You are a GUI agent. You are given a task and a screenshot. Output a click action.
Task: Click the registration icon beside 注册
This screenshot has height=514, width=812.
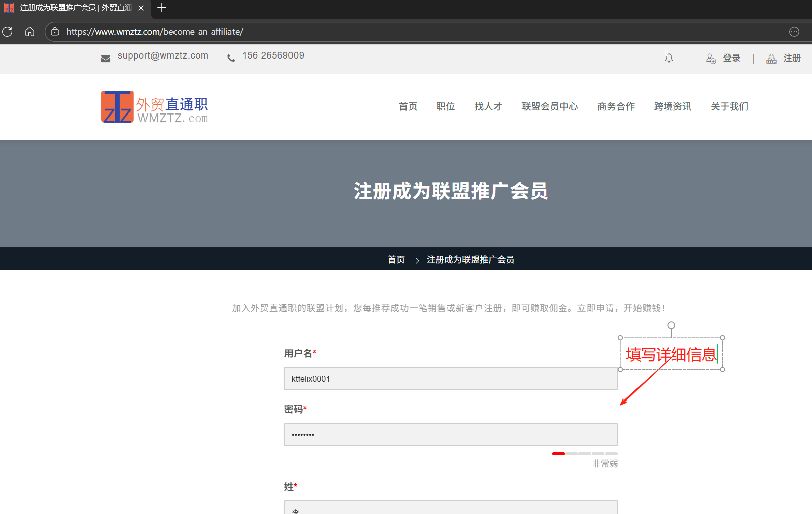[x=771, y=59]
